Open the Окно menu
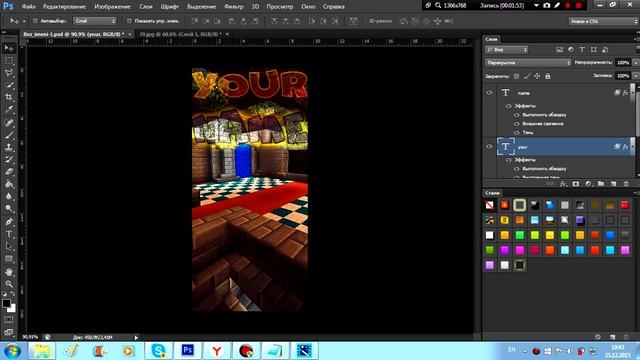Image resolution: width=640 pixels, height=360 pixels. point(308,7)
